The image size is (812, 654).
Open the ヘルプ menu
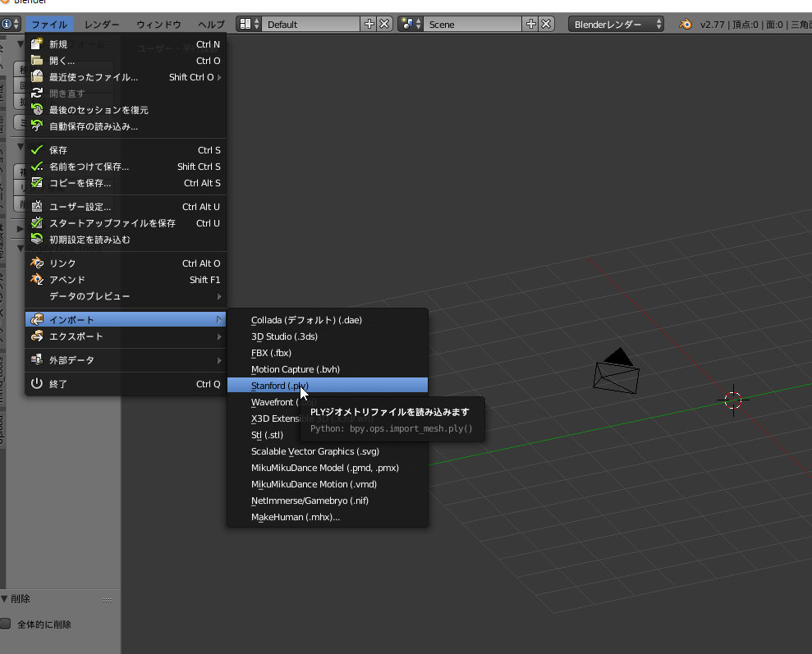click(211, 25)
